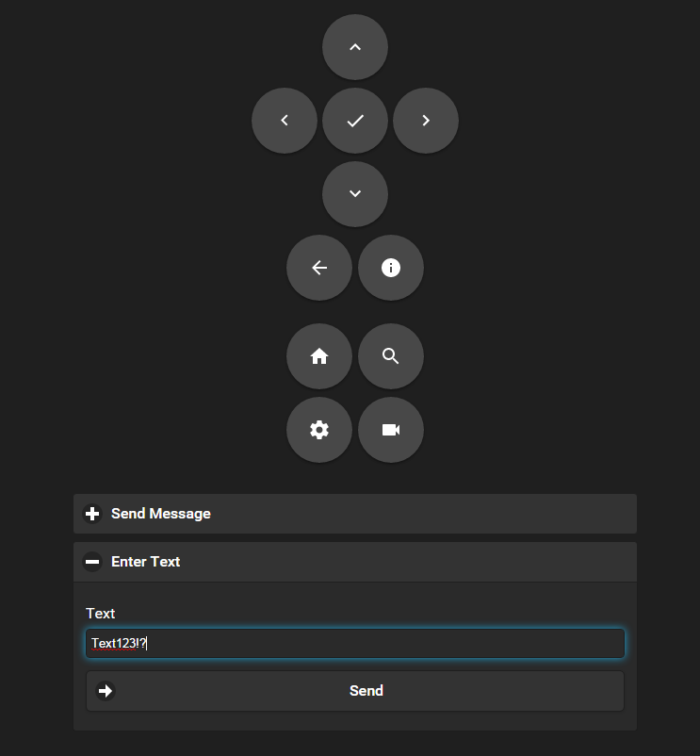Viewport: 700px width, 756px height.
Task: Open the info button on the remote
Action: point(391,268)
